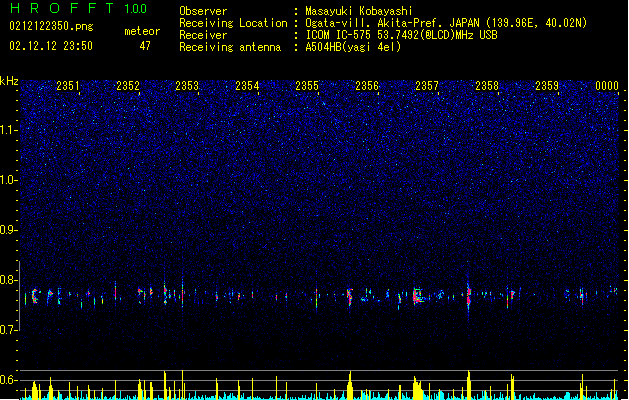Image resolution: width=629 pixels, height=400 pixels.
Task: Click the 0.7 kHz axis label
Action: click(x=9, y=330)
